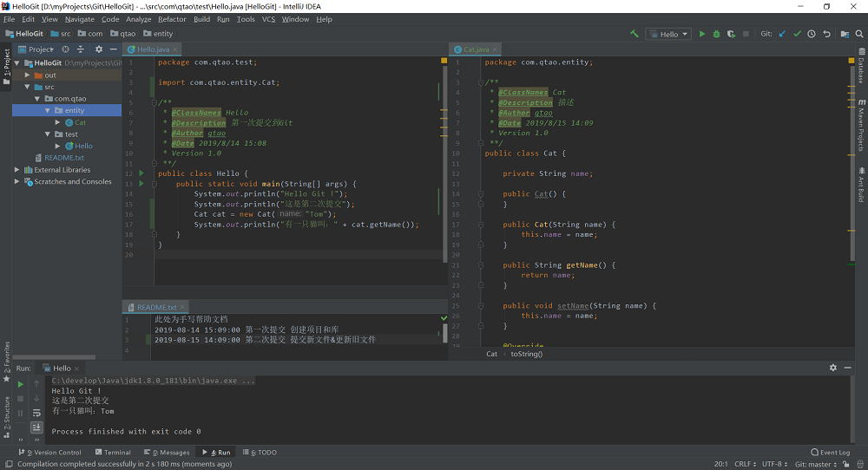Build project with the hammer icon
This screenshot has height=470, width=868.
(635, 34)
